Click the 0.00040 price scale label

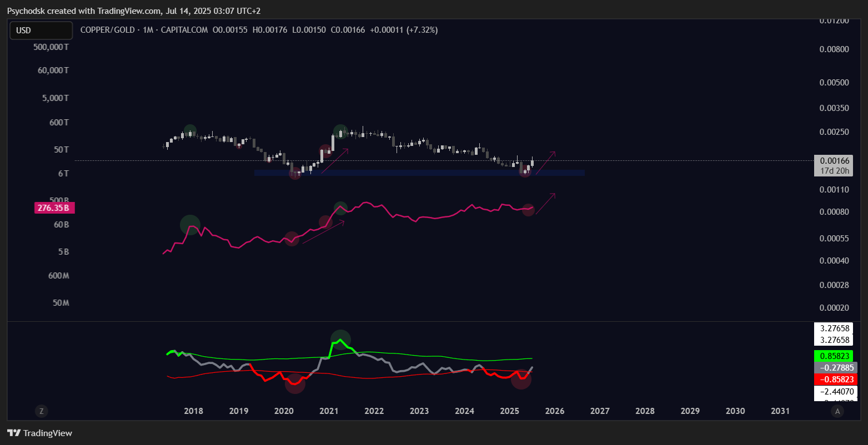(x=834, y=261)
